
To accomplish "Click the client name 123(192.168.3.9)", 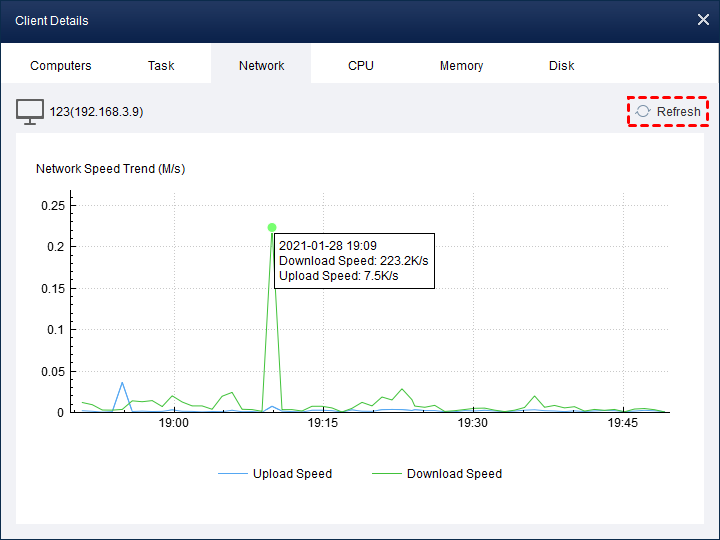I will click(x=96, y=112).
